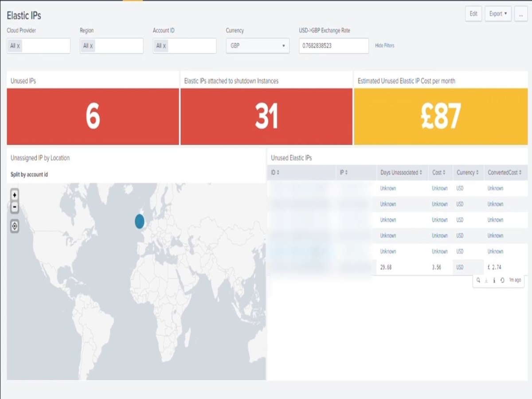Click USD in the 29.68 row

point(460,267)
